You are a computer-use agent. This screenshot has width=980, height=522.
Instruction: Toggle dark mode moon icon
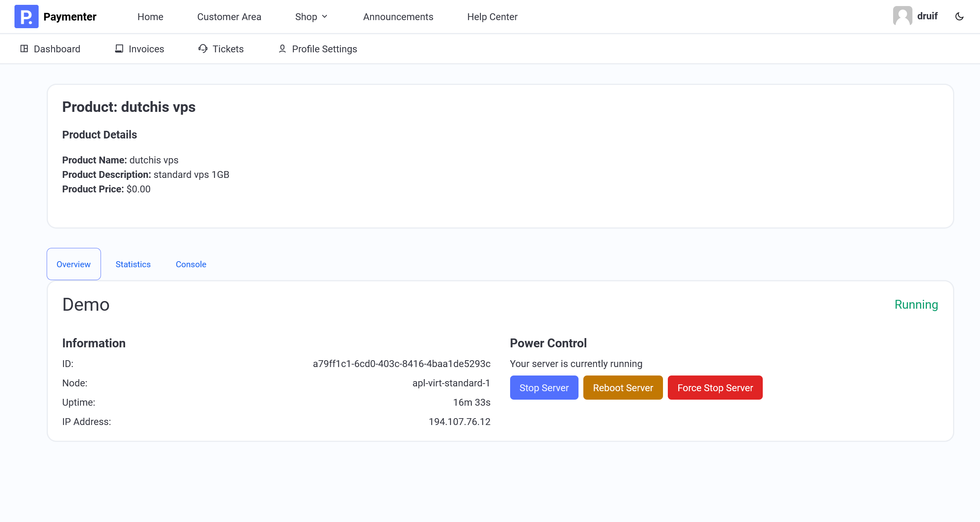(x=959, y=17)
